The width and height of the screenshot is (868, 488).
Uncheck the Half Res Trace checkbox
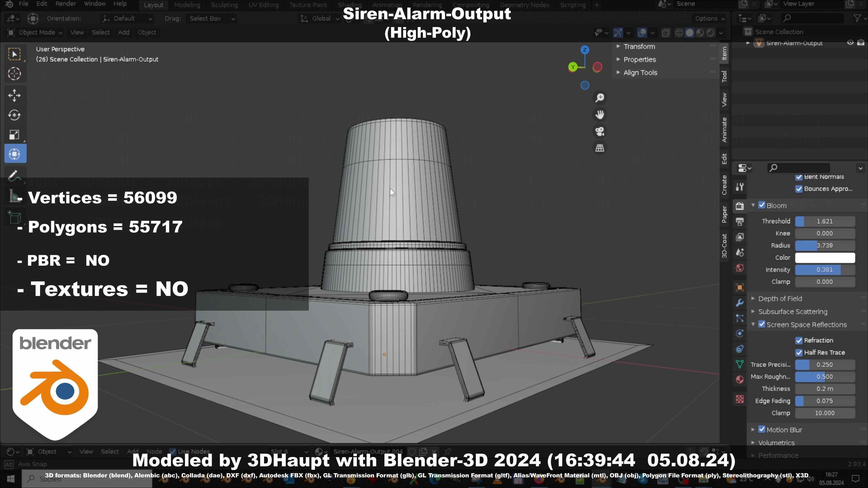[x=799, y=353]
